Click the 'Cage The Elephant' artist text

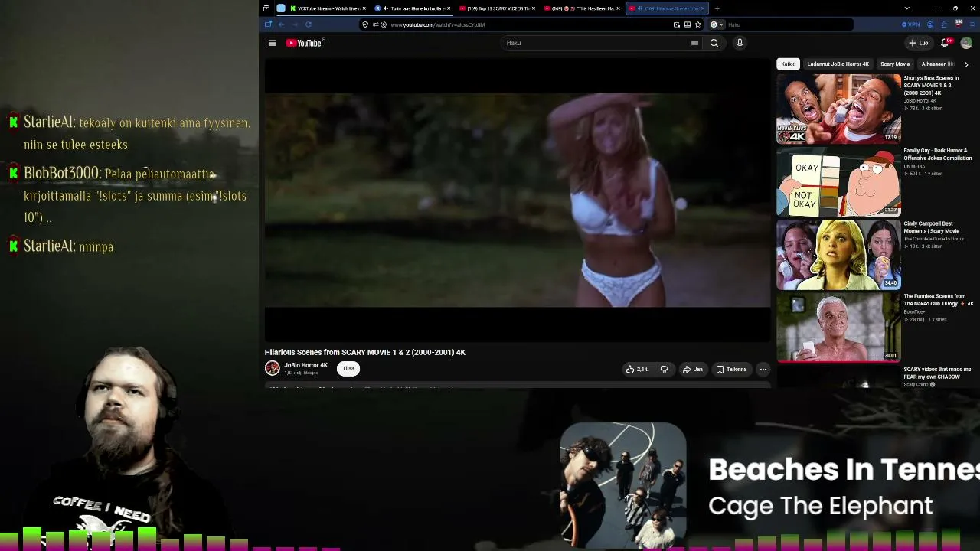(820, 506)
